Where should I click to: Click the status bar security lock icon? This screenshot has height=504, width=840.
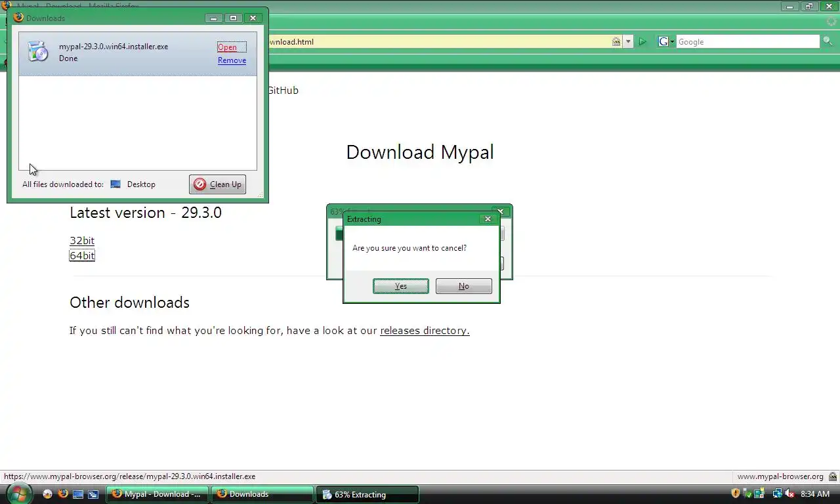tap(833, 476)
